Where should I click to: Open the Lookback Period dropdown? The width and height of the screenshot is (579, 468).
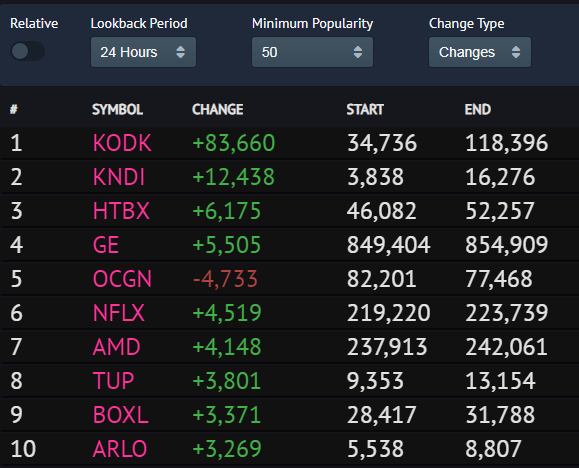coord(143,52)
